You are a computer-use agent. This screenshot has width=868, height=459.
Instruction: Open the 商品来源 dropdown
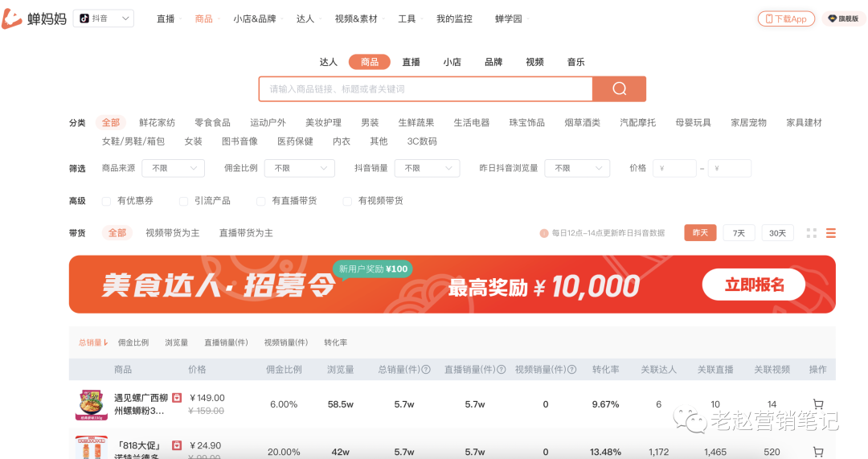(x=173, y=168)
